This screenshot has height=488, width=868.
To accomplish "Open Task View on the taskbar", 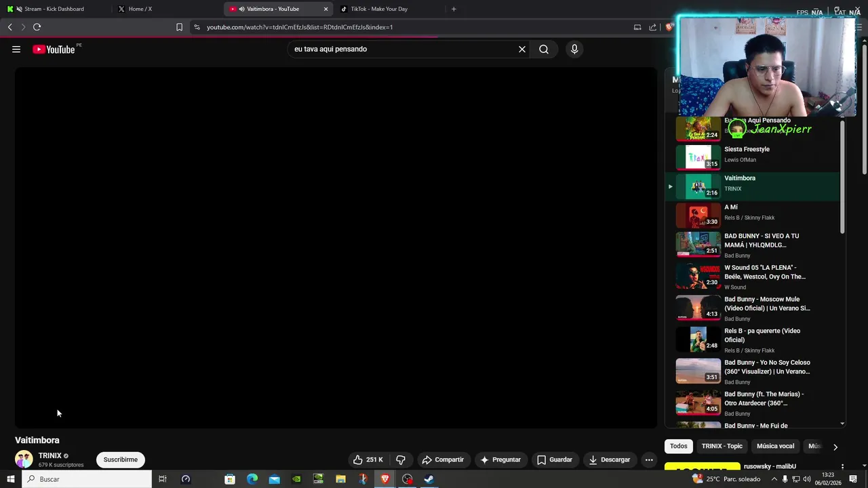I will [163, 479].
